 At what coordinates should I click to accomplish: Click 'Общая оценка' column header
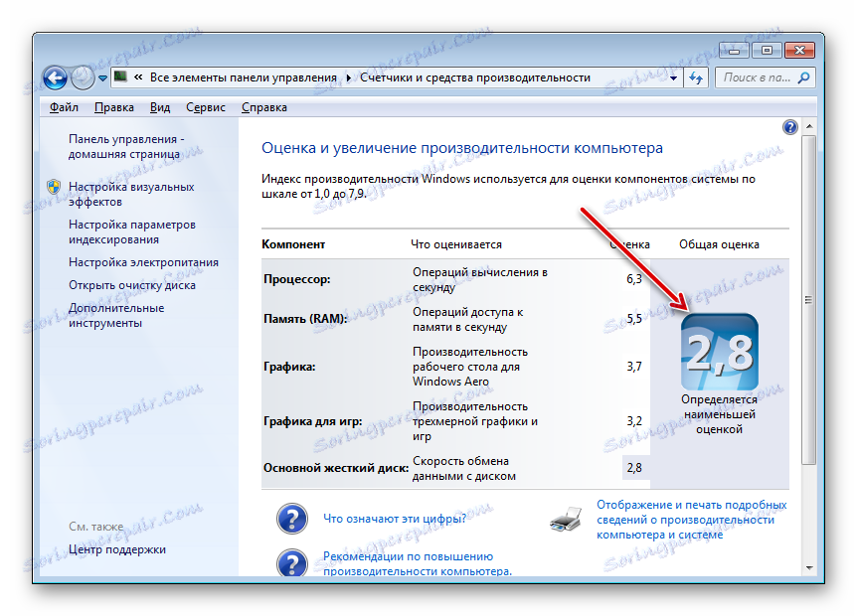719,244
